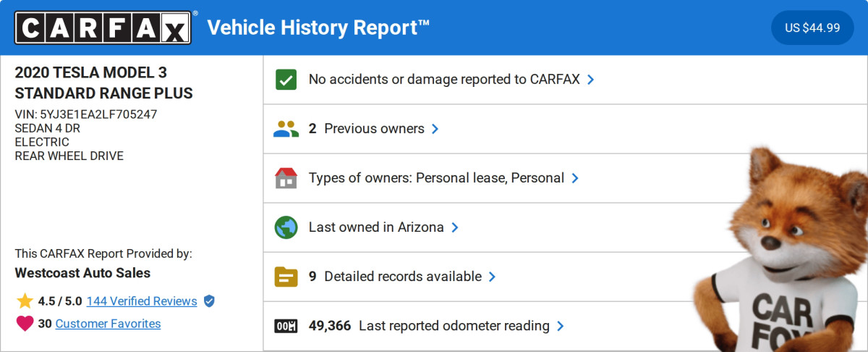This screenshot has height=352, width=868.
Task: Click the folder icon for detailed records
Action: pyautogui.click(x=286, y=277)
